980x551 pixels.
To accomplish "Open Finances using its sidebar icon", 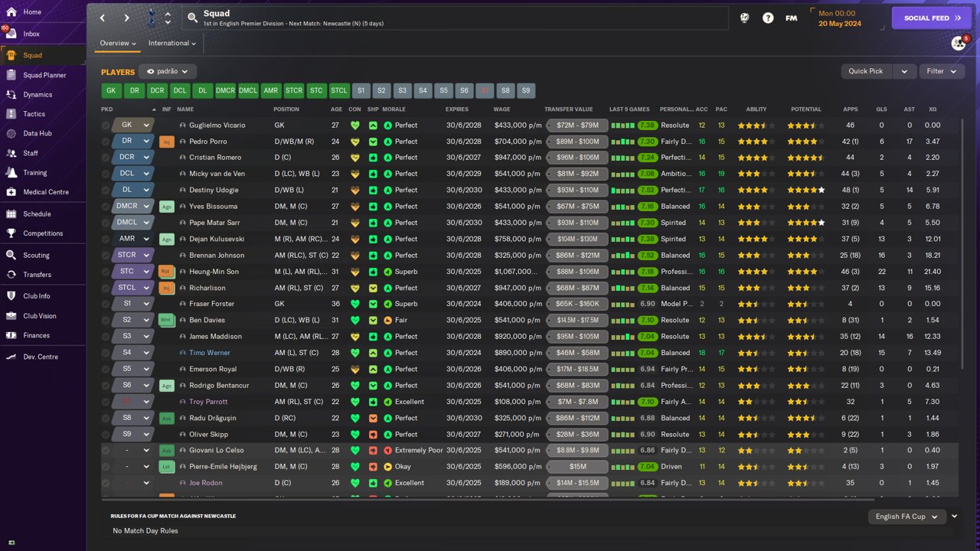I will click(x=11, y=335).
